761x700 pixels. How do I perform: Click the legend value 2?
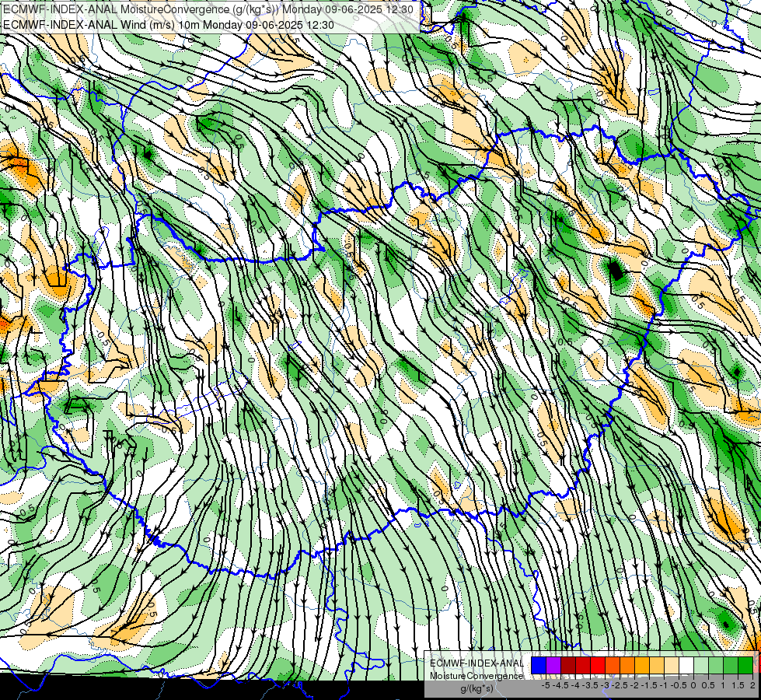(x=752, y=685)
